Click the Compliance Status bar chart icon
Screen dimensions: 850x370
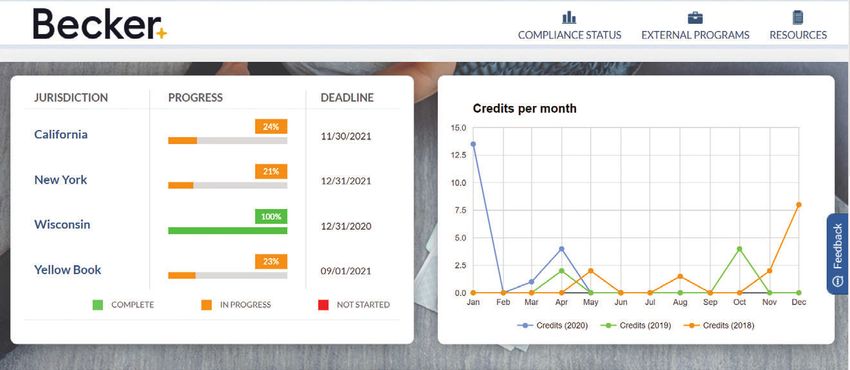click(x=569, y=17)
